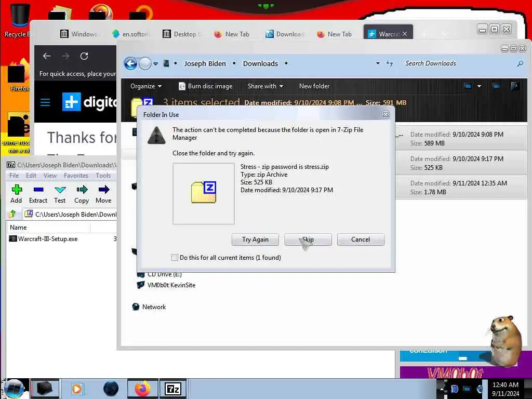Open the site hamburger menu icon
Screen dimensions: 532x399
45,102
